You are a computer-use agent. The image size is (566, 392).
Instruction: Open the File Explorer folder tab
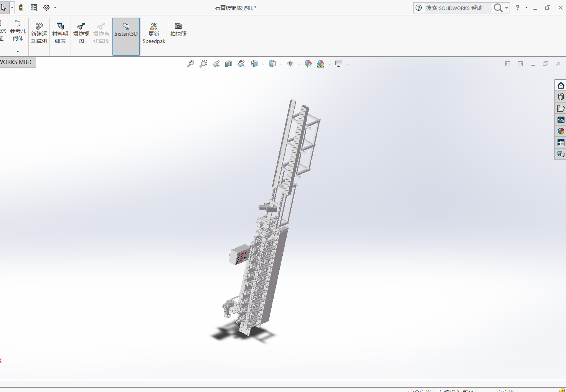click(x=561, y=108)
